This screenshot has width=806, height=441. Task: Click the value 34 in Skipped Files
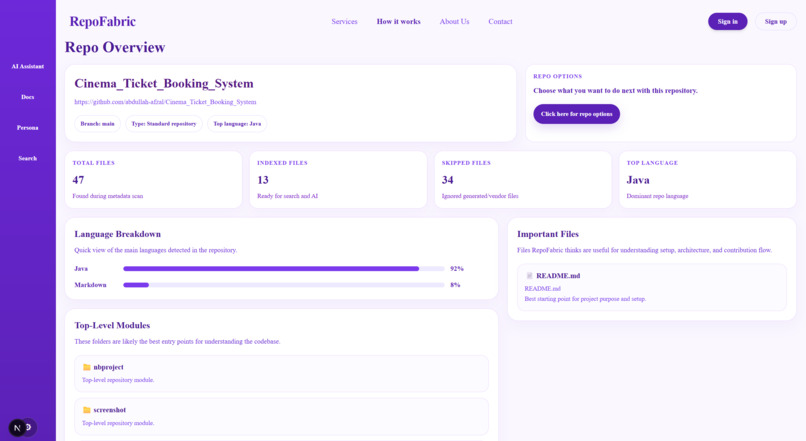pyautogui.click(x=448, y=180)
